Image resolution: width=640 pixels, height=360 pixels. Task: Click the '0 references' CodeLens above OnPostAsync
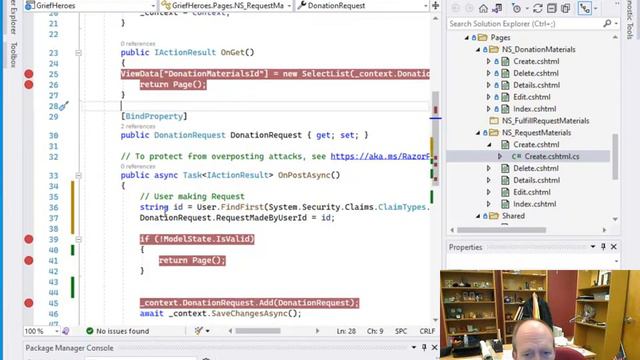point(138,166)
